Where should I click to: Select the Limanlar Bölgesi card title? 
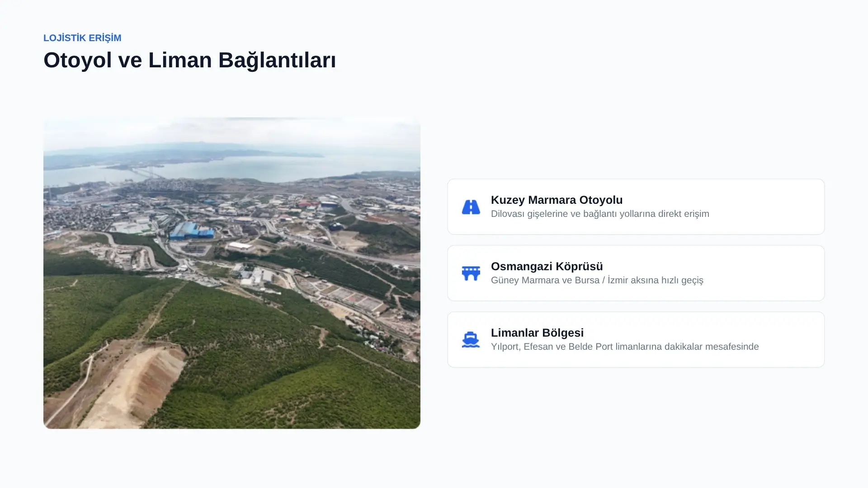pyautogui.click(x=537, y=333)
